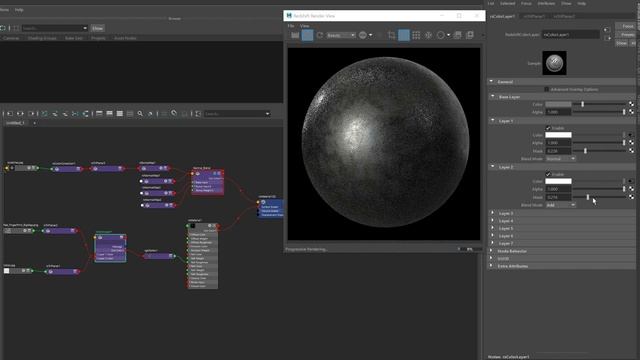The image size is (640, 360).
Task: Click the Layer 1 Mask slider handle
Action: click(x=585, y=151)
